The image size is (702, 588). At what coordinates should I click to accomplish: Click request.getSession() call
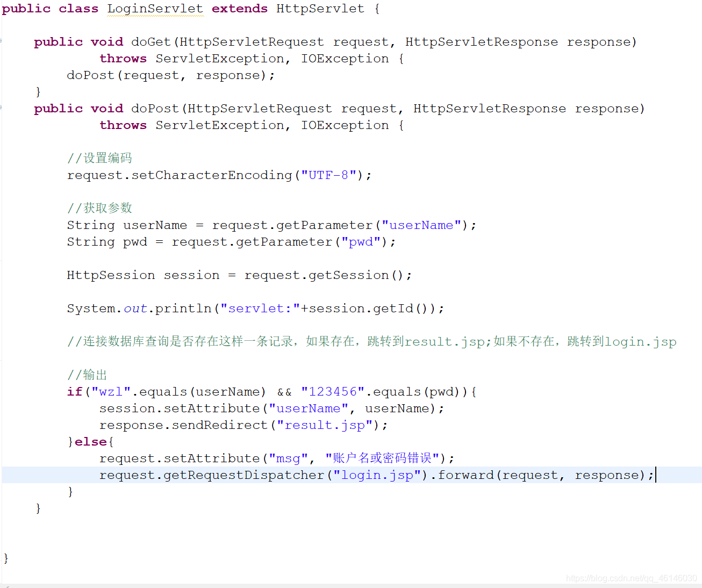(324, 275)
